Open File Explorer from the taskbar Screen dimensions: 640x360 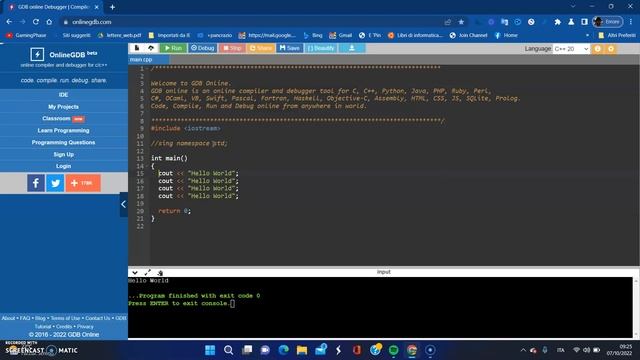(x=302, y=350)
